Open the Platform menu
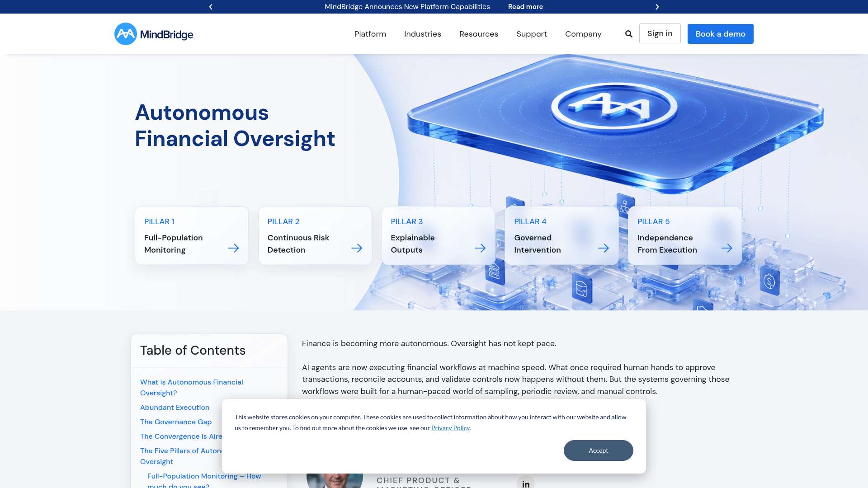The image size is (868, 488). pos(370,34)
